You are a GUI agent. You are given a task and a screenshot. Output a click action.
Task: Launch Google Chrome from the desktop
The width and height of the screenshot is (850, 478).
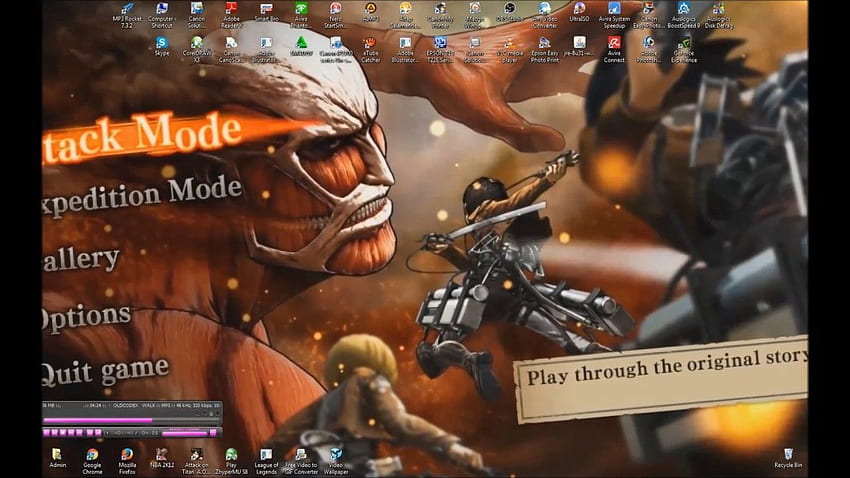coord(92,461)
